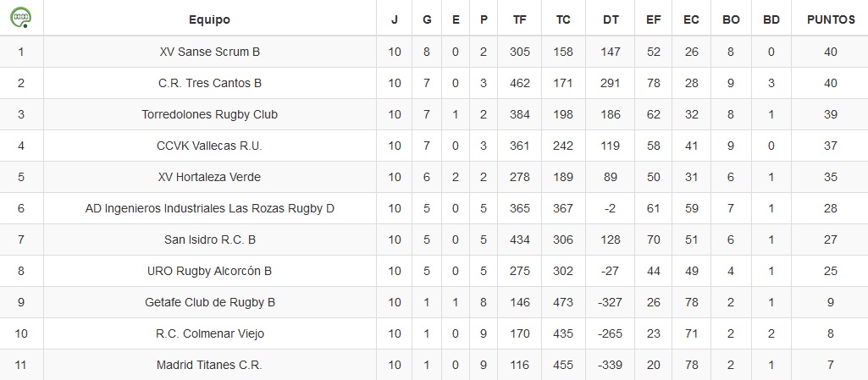
Task: Select the Equipo column header
Action: (x=209, y=20)
